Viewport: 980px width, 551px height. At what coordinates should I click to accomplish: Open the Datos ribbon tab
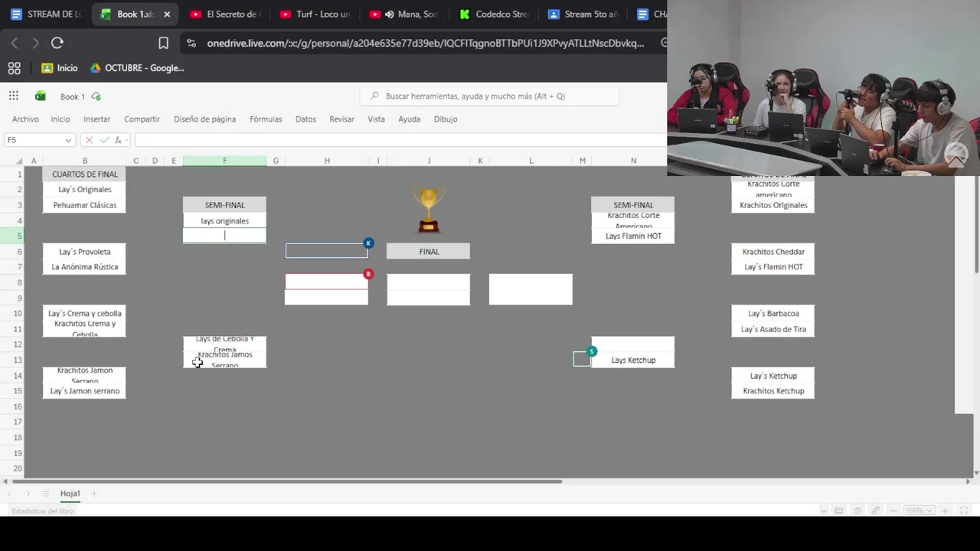click(x=305, y=119)
